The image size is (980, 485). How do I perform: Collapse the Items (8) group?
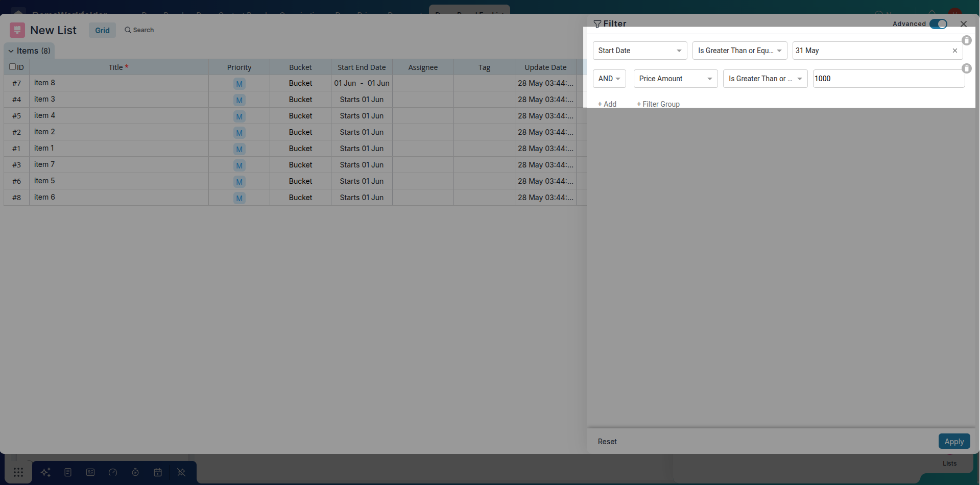[x=11, y=51]
